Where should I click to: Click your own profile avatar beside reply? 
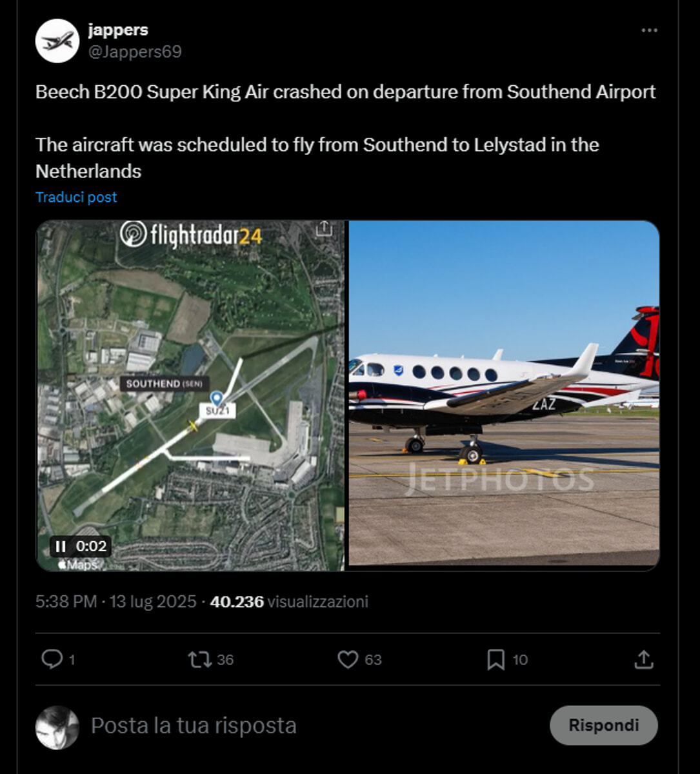(x=57, y=727)
